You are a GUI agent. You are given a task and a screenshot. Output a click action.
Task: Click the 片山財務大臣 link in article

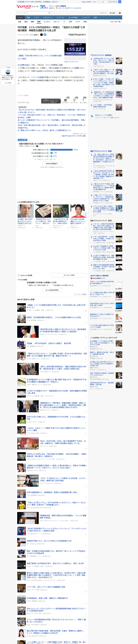point(23,65)
